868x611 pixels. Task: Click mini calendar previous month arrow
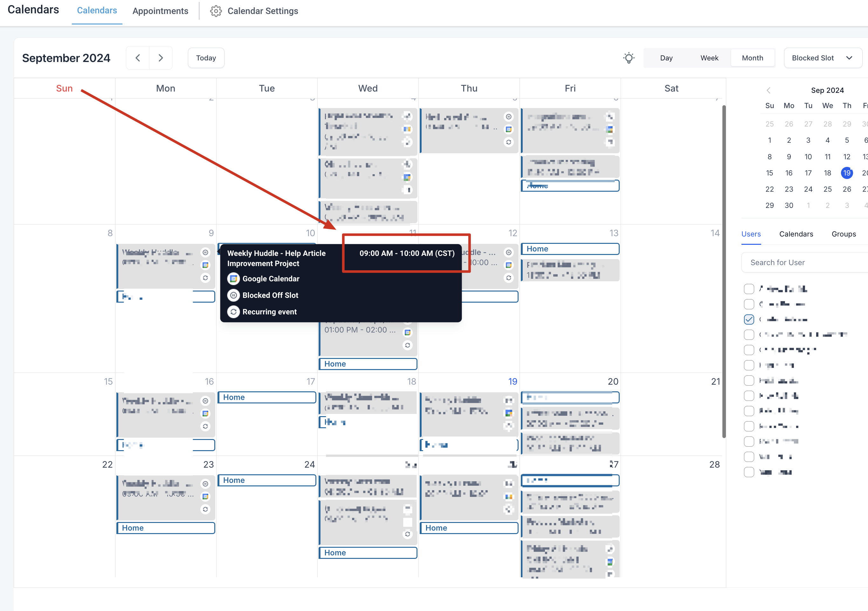[x=768, y=90]
